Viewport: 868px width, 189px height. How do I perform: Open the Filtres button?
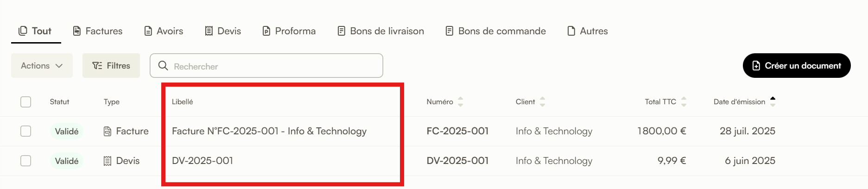111,66
